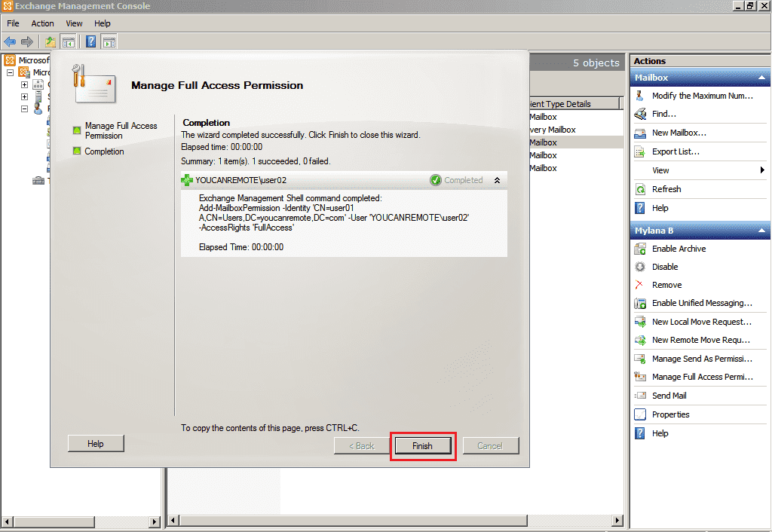Click the Find icon in Actions pane
The width and height of the screenshot is (772, 532).
click(x=640, y=115)
